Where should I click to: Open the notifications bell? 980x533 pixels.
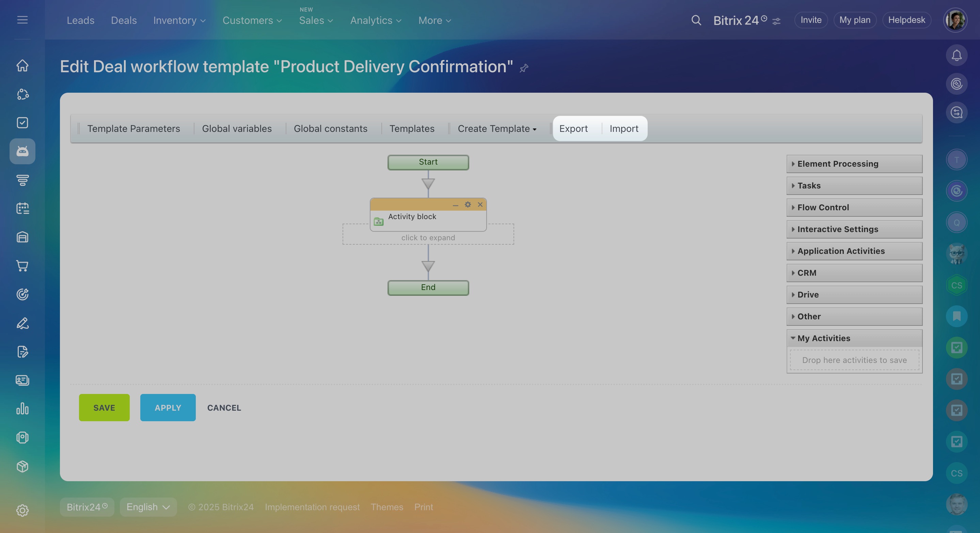[957, 56]
